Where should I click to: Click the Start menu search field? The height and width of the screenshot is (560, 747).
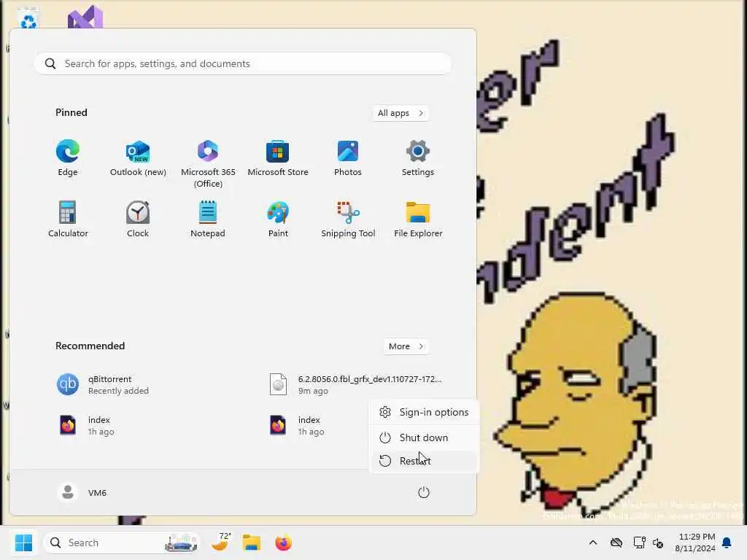click(x=242, y=63)
